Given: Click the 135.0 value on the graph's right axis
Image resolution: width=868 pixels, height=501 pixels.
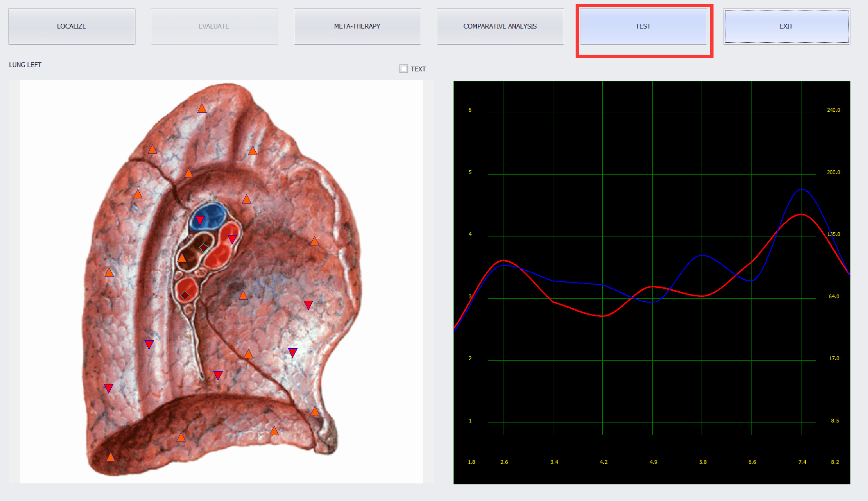Looking at the screenshot, I should [833, 234].
